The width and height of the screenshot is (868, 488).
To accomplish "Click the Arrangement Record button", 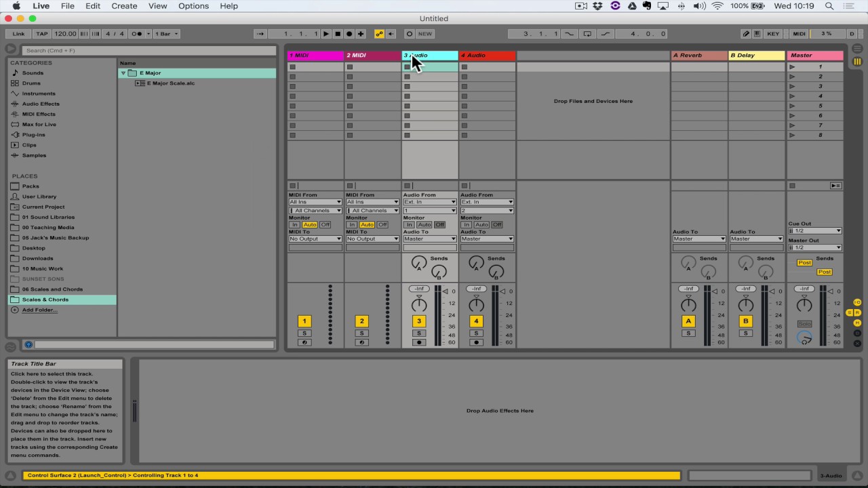I will [349, 34].
